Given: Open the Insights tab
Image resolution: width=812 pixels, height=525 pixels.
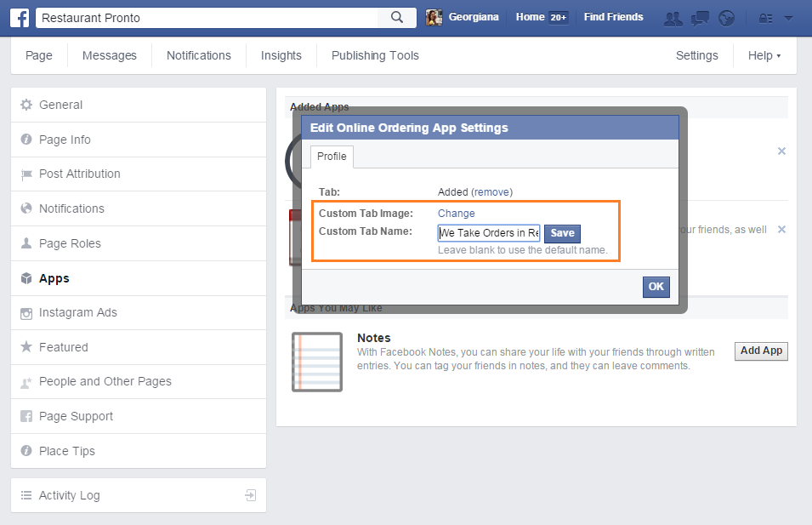Looking at the screenshot, I should (x=281, y=55).
